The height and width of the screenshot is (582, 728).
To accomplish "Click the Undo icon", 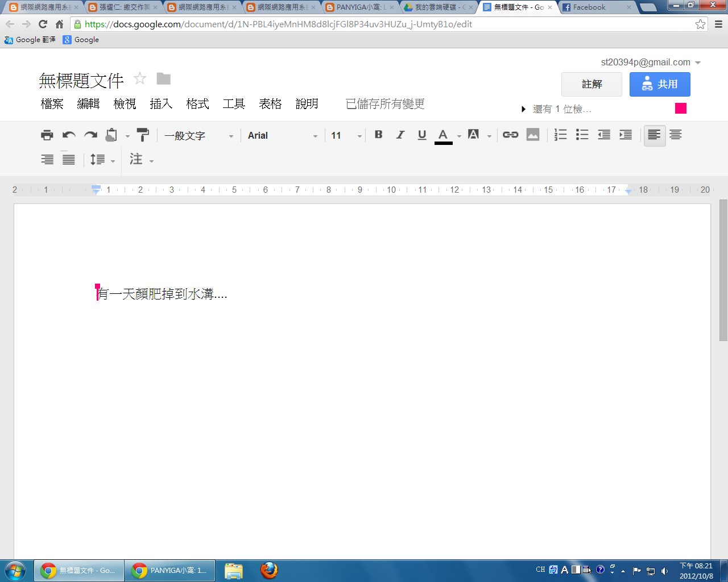I will tap(68, 135).
